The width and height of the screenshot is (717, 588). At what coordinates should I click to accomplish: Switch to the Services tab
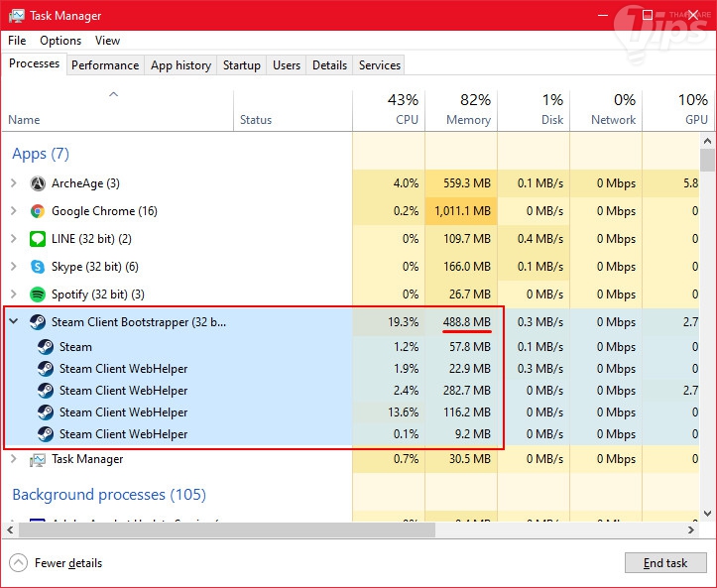380,65
